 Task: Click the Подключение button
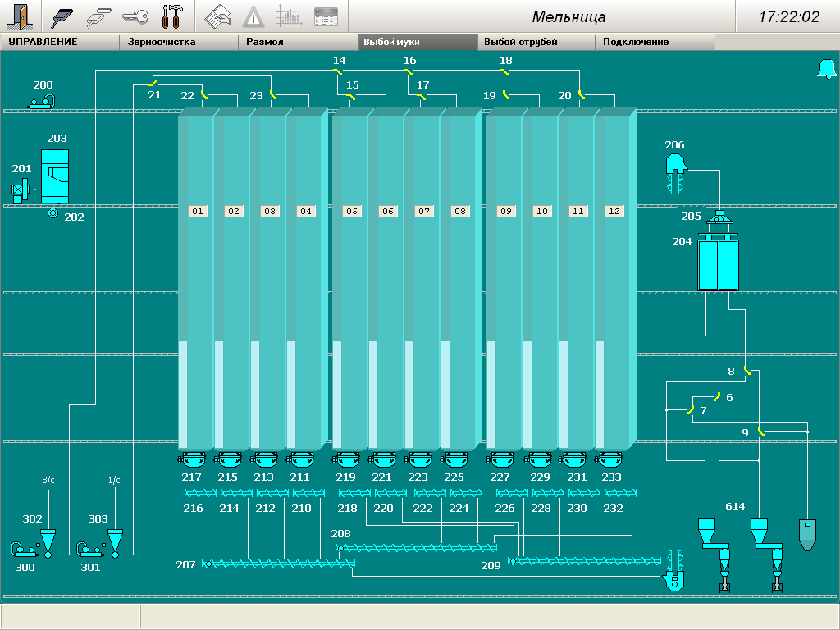pyautogui.click(x=636, y=42)
